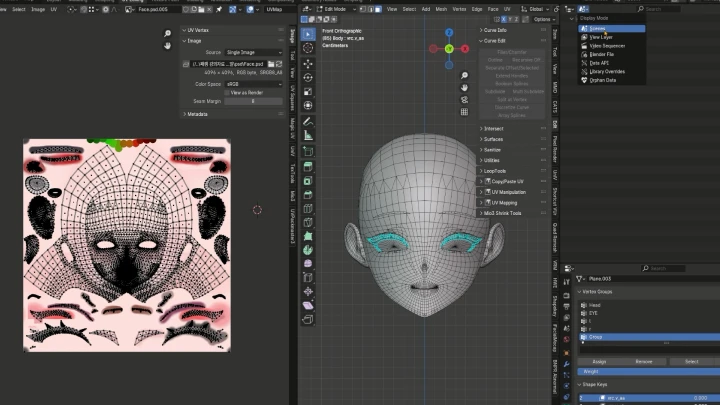720x405 pixels.
Task: Click the Assign vertex group button
Action: pyautogui.click(x=599, y=361)
